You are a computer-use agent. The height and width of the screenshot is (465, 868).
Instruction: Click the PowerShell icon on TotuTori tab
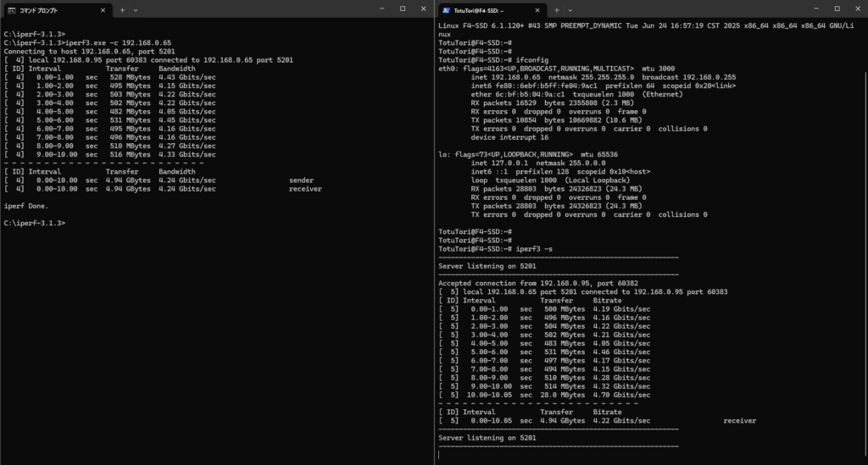point(446,10)
